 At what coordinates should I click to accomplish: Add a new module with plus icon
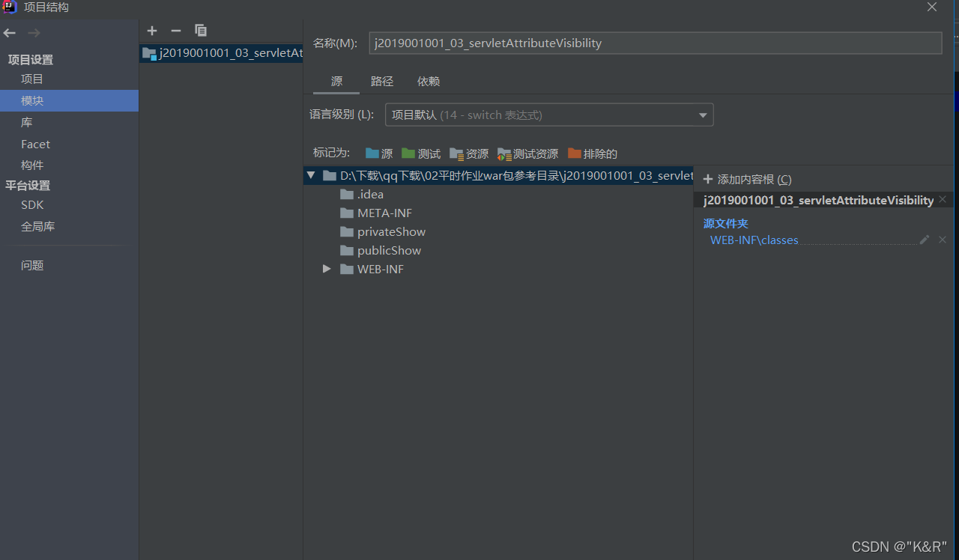pos(152,31)
